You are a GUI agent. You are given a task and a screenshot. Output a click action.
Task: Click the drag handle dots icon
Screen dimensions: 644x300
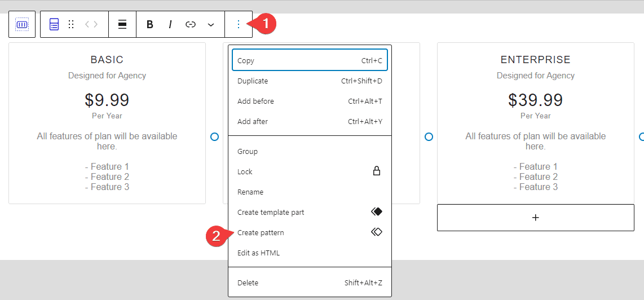click(x=71, y=24)
